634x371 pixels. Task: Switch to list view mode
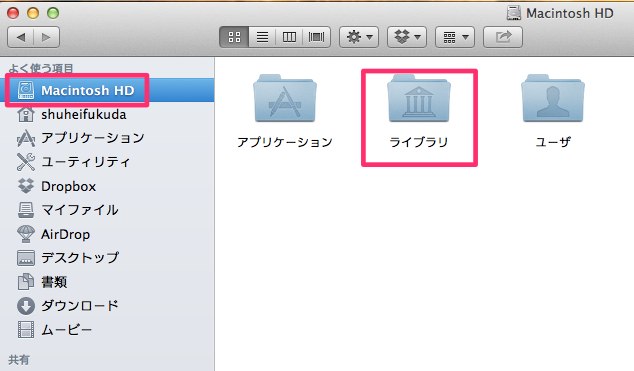point(262,37)
